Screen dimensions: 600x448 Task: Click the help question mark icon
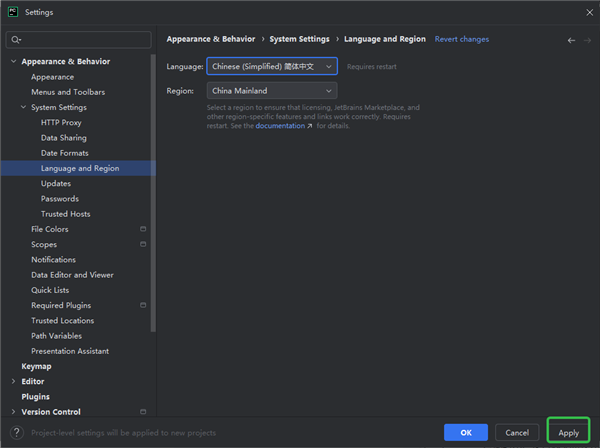16,432
